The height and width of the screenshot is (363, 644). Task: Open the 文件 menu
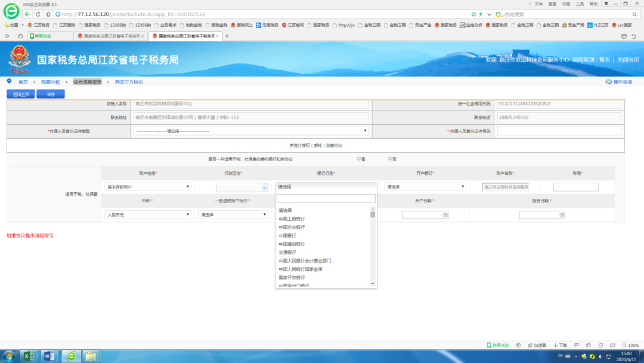pyautogui.click(x=538, y=4)
